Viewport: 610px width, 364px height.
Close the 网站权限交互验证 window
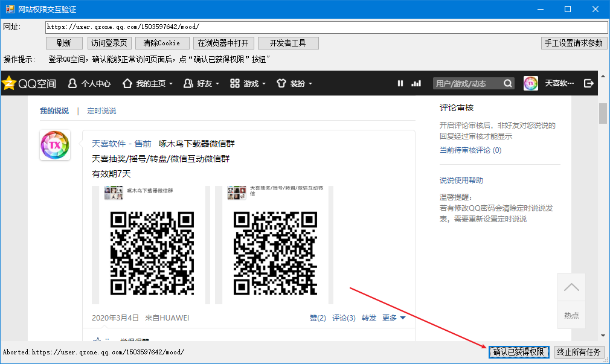click(596, 9)
